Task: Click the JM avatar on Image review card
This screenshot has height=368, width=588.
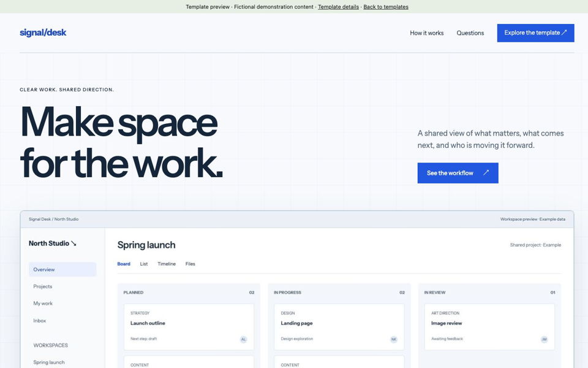Action: coord(544,339)
